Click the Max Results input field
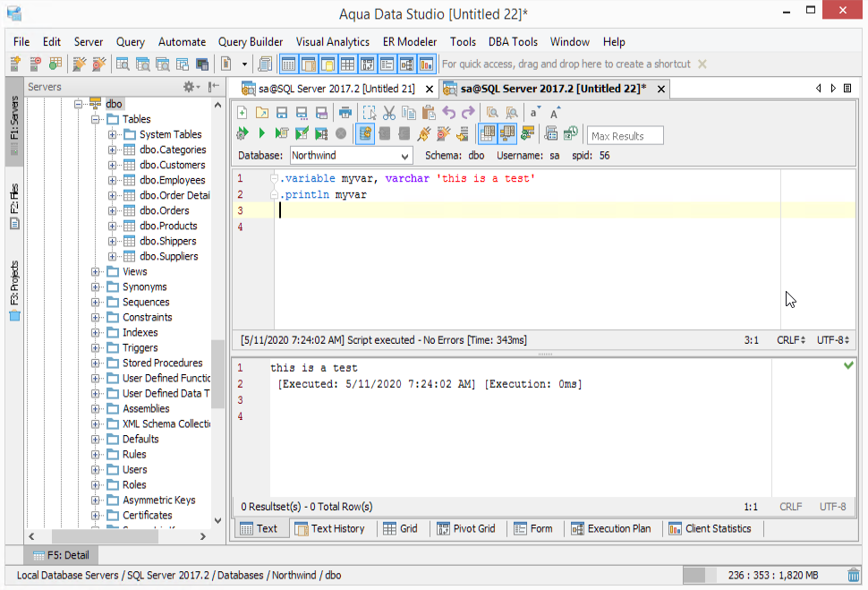The height and width of the screenshot is (590, 868). tap(625, 135)
